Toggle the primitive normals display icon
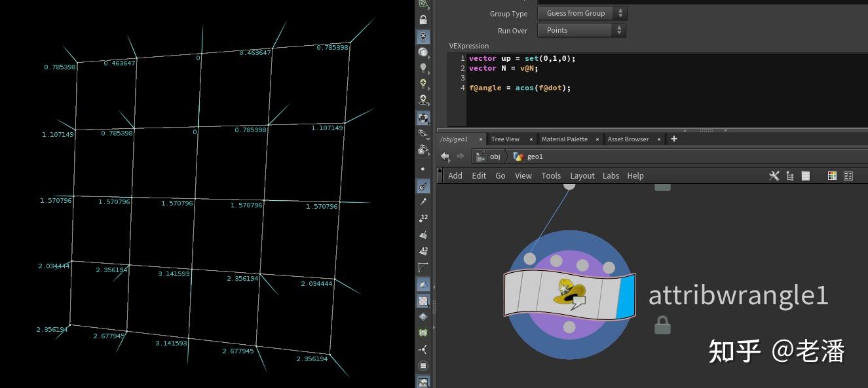The image size is (868, 388). pyautogui.click(x=423, y=234)
